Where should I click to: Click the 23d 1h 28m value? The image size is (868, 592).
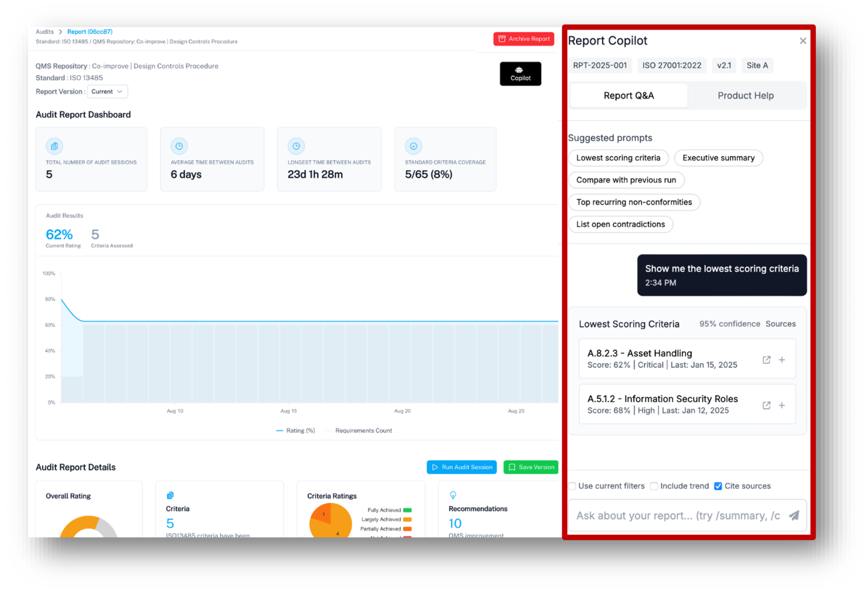pos(315,175)
